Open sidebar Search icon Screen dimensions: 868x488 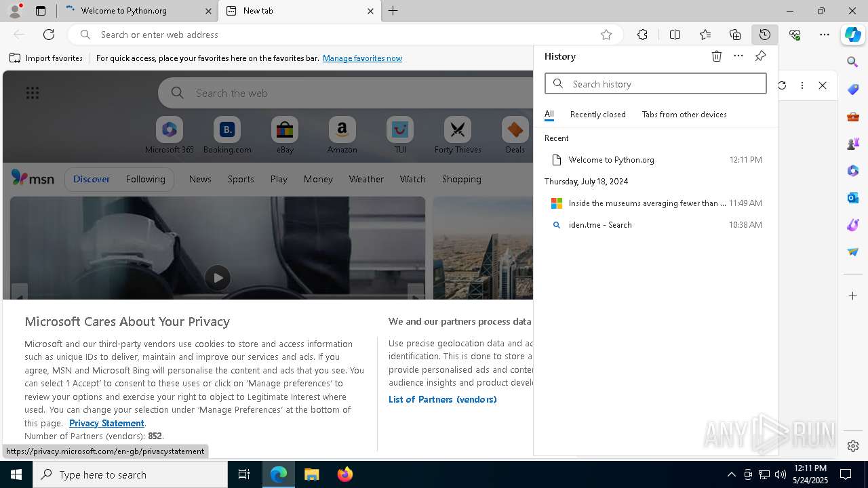[853, 62]
